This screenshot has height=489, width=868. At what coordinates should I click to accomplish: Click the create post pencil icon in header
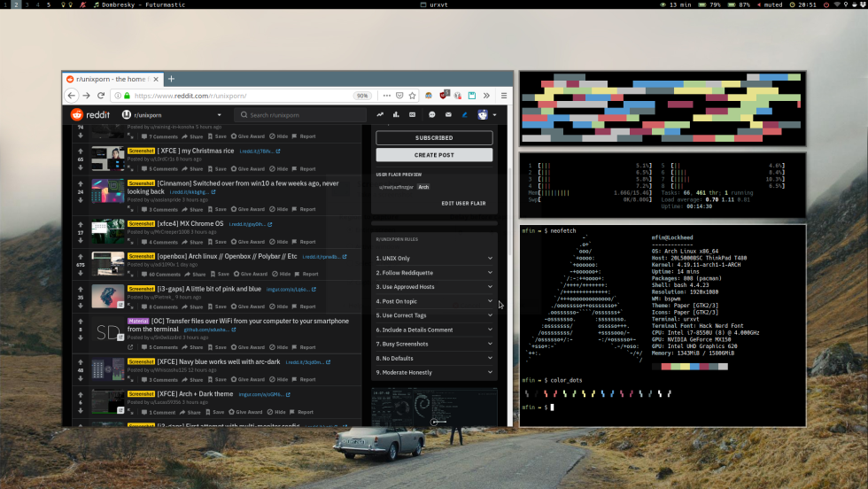coord(465,114)
